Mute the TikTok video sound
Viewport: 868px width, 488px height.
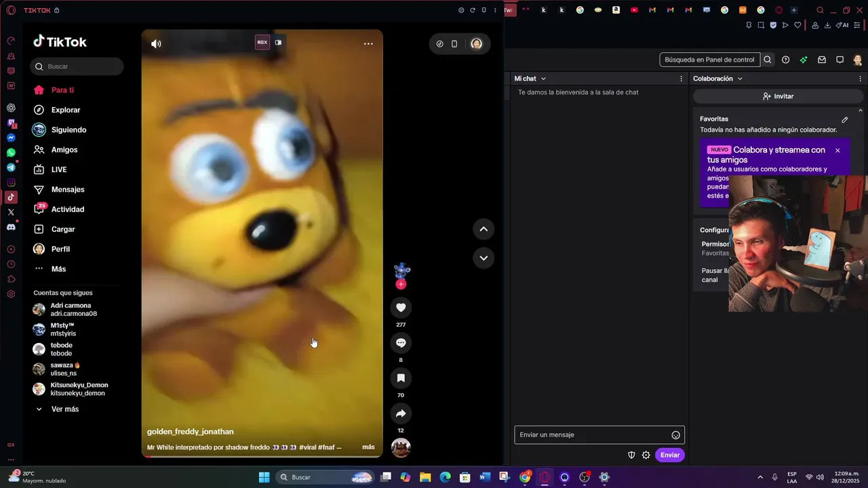tap(156, 44)
